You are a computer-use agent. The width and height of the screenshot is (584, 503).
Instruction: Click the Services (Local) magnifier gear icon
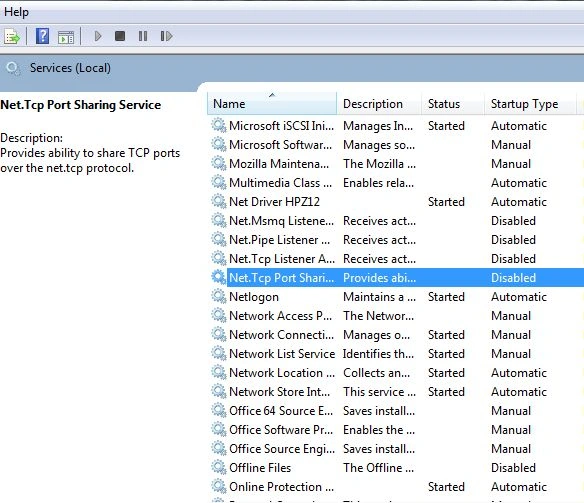(x=14, y=69)
